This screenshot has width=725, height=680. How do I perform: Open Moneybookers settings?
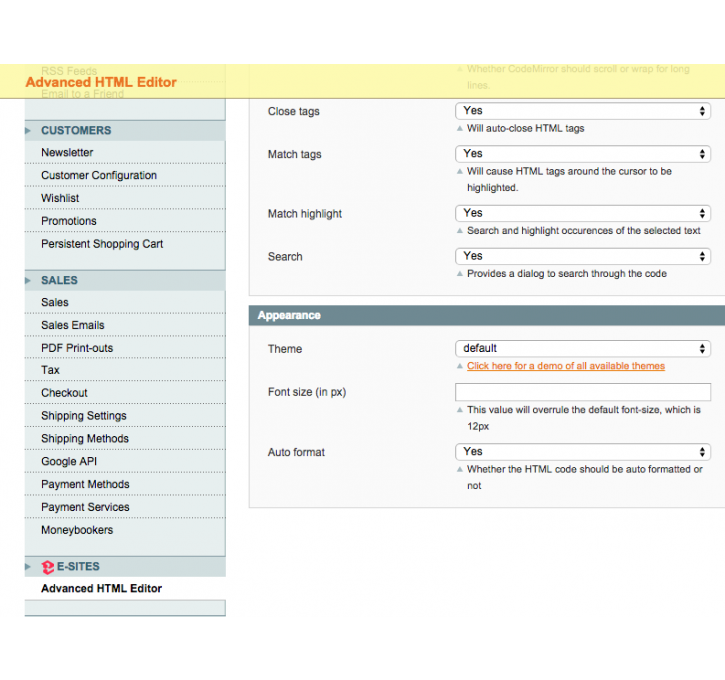point(77,530)
